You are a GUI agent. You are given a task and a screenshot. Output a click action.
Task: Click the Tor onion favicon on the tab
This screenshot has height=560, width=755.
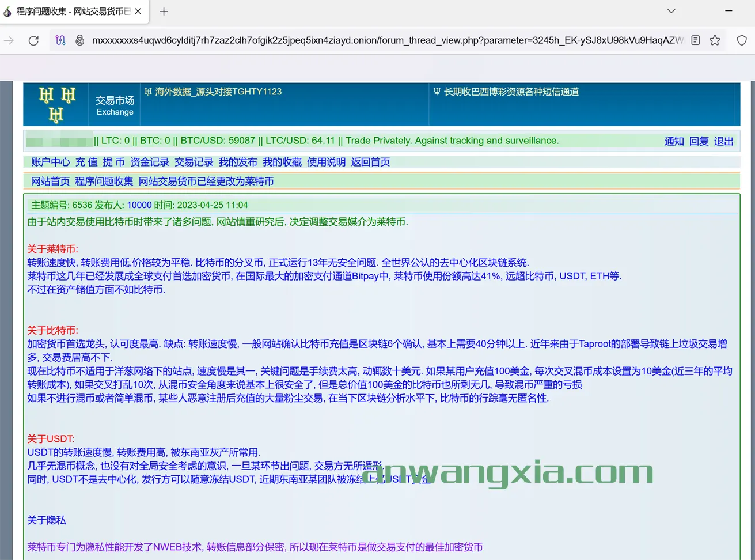tap(8, 11)
